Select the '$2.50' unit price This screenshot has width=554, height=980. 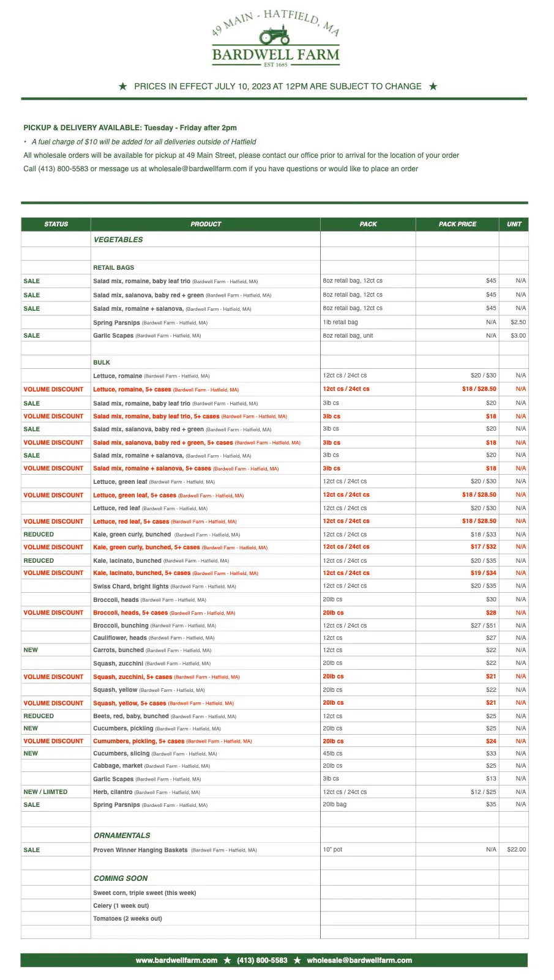pos(518,322)
